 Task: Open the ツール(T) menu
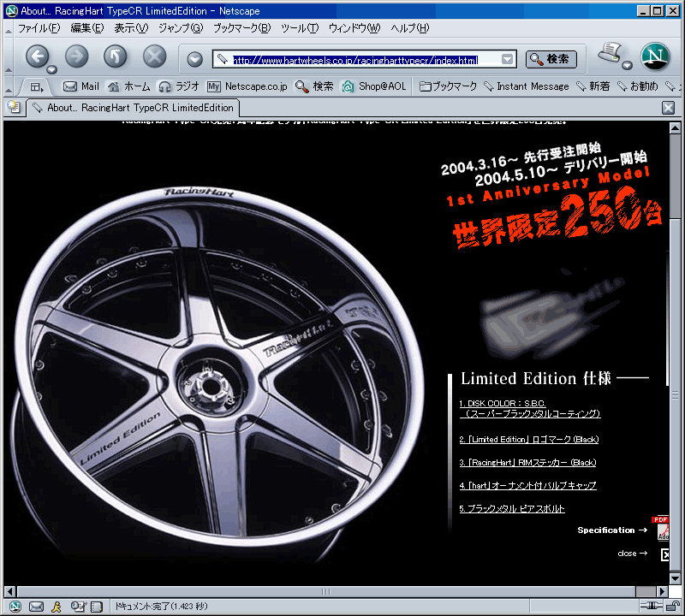pyautogui.click(x=300, y=28)
